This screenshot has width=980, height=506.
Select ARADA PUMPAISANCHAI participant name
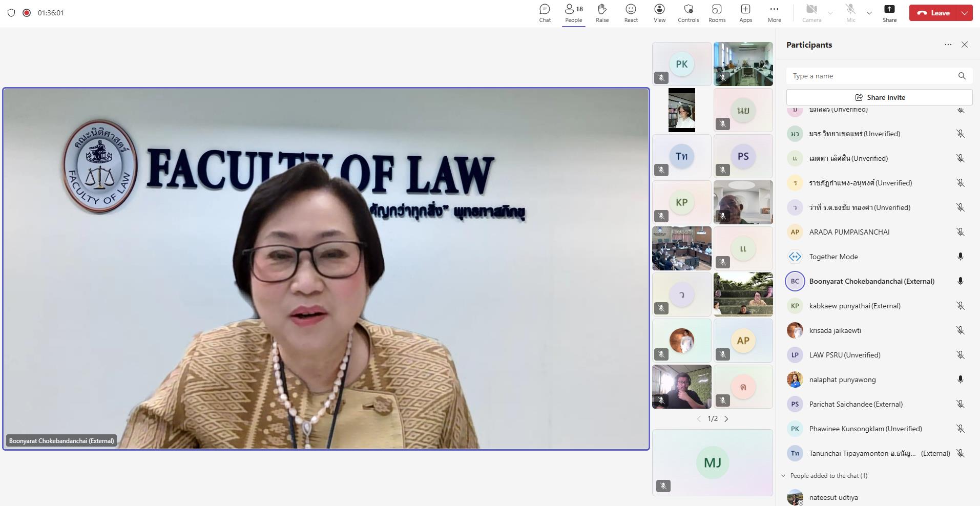click(849, 232)
